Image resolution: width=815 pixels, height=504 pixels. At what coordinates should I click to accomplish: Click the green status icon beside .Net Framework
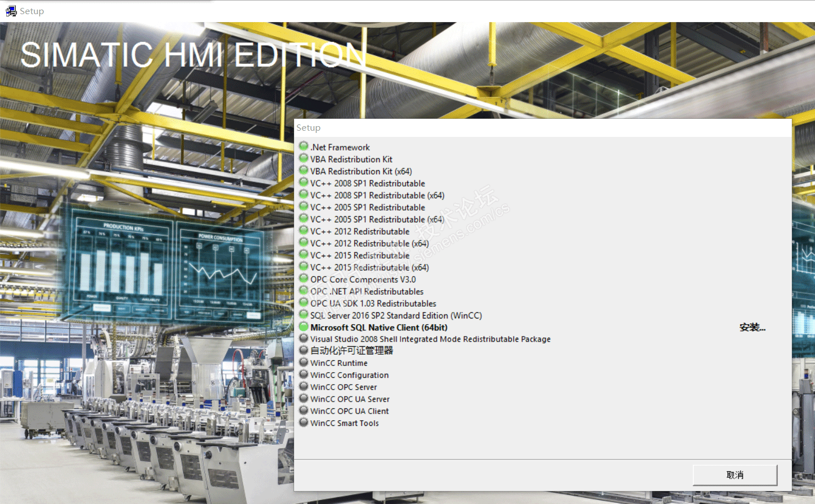pyautogui.click(x=304, y=147)
